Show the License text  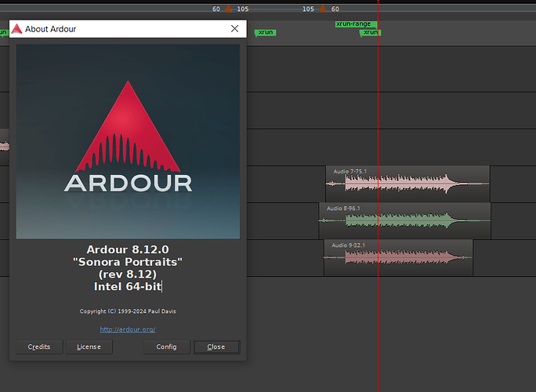[x=89, y=347]
